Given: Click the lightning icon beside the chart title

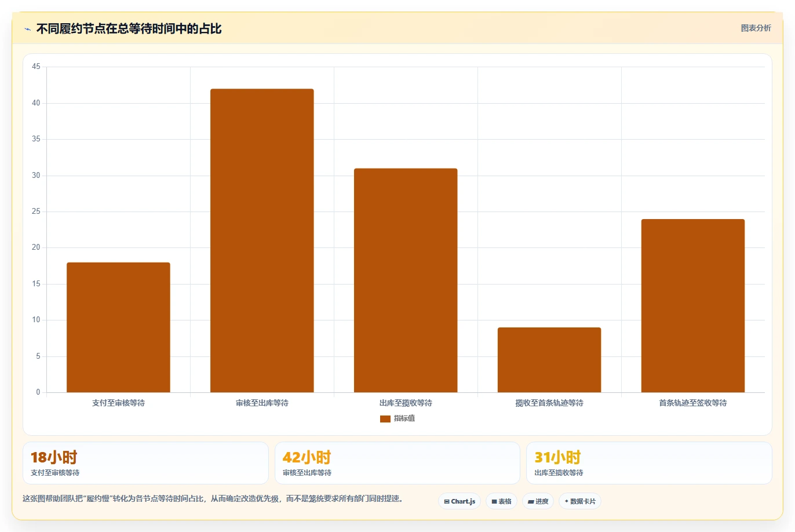Looking at the screenshot, I should [x=27, y=29].
